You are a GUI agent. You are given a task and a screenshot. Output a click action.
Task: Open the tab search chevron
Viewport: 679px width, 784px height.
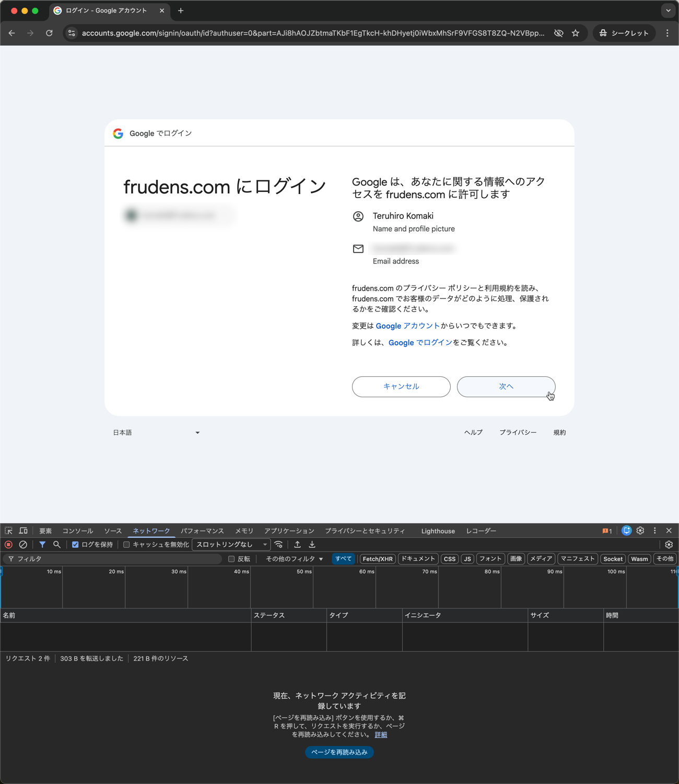[668, 10]
